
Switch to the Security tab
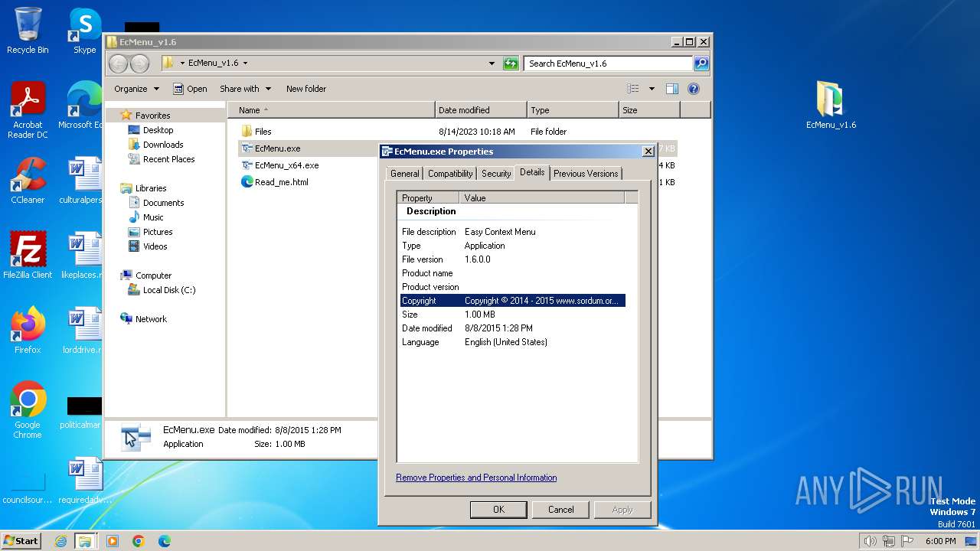496,174
